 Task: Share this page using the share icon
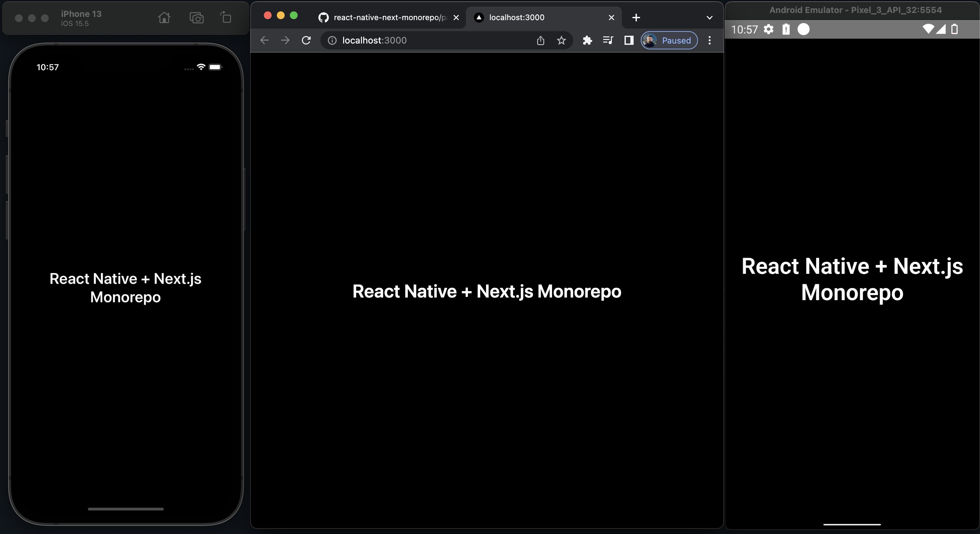tap(541, 40)
